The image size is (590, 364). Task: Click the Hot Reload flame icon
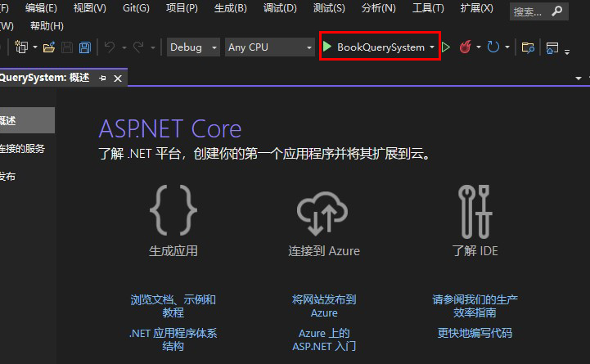[x=466, y=47]
